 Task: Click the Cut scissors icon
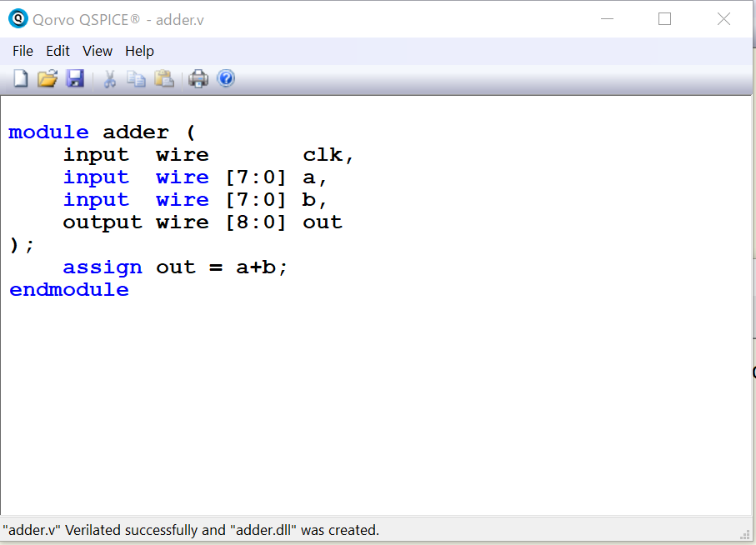coord(109,79)
